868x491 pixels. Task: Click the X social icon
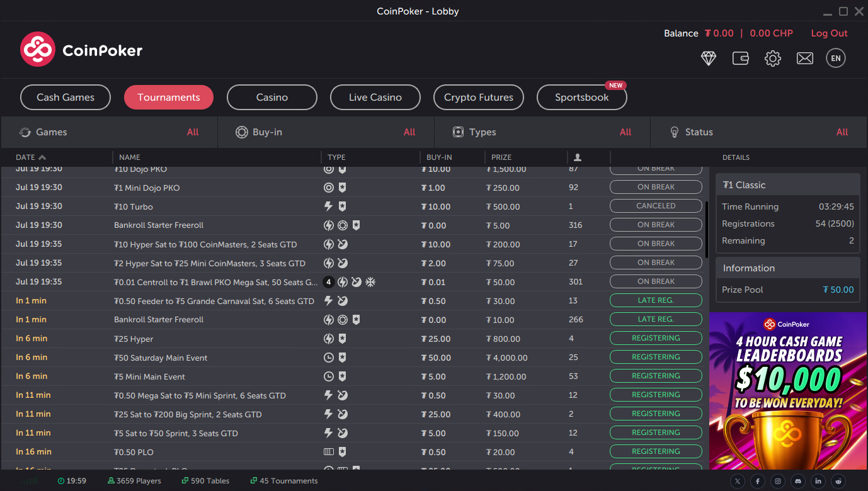click(738, 481)
